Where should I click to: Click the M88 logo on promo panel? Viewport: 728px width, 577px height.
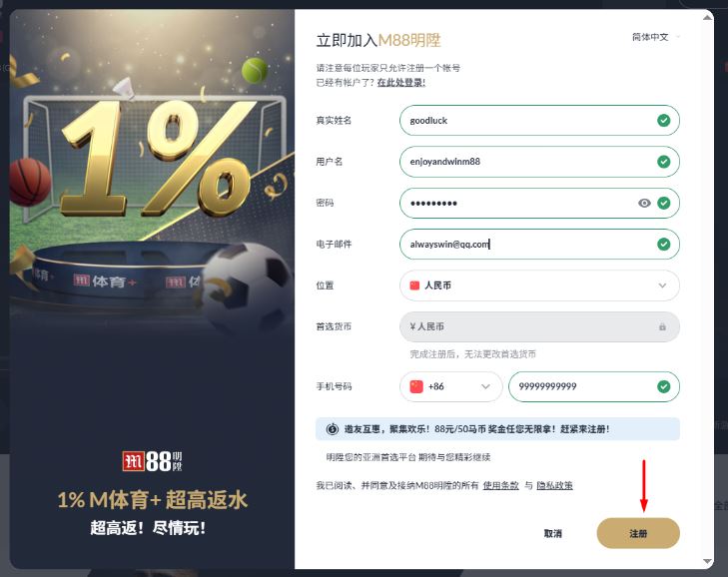152,461
